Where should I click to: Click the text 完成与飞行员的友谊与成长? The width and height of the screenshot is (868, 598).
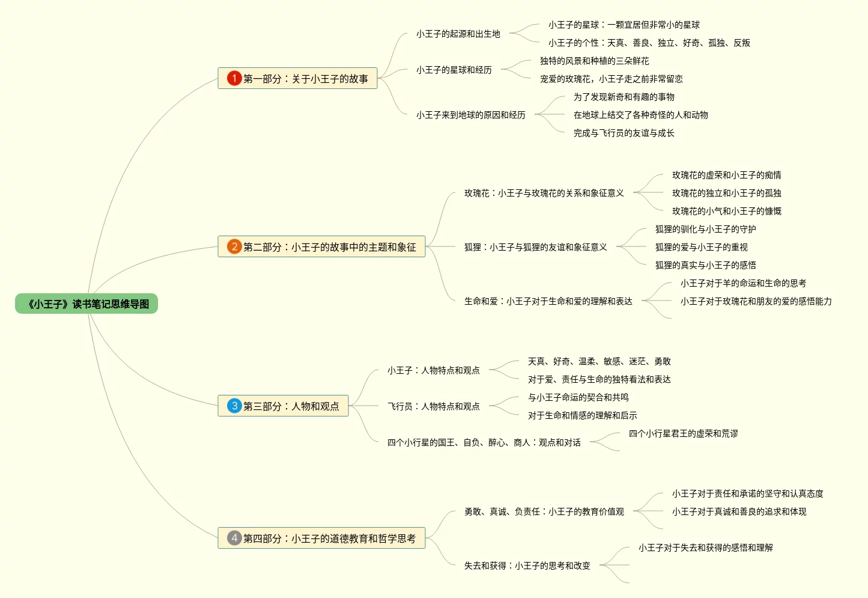(x=624, y=133)
